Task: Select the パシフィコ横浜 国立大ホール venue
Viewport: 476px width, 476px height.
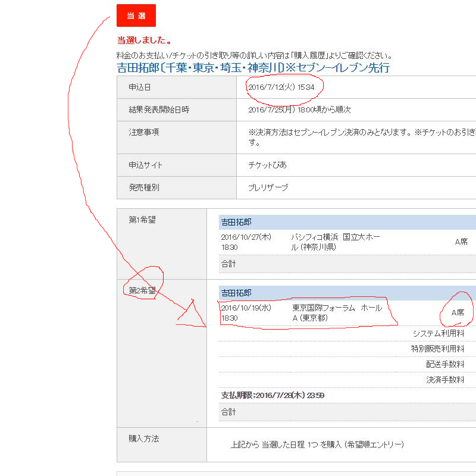Action: (336, 242)
